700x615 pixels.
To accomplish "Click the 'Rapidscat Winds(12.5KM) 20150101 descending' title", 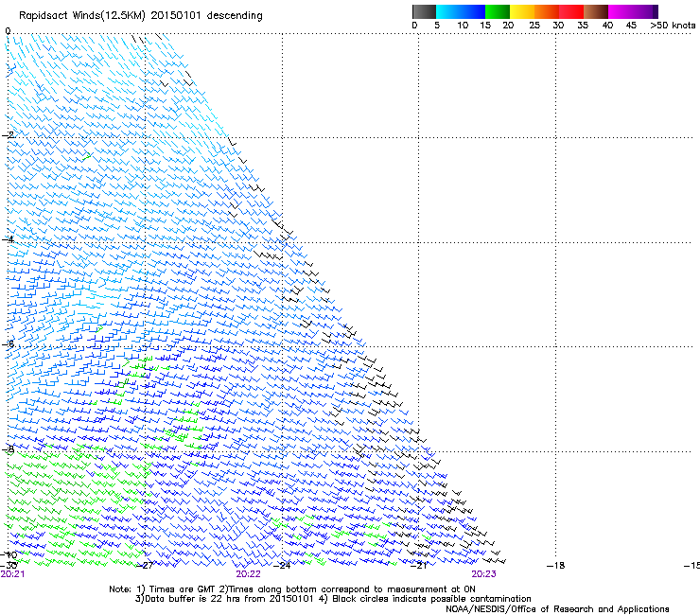I will coord(141,16).
